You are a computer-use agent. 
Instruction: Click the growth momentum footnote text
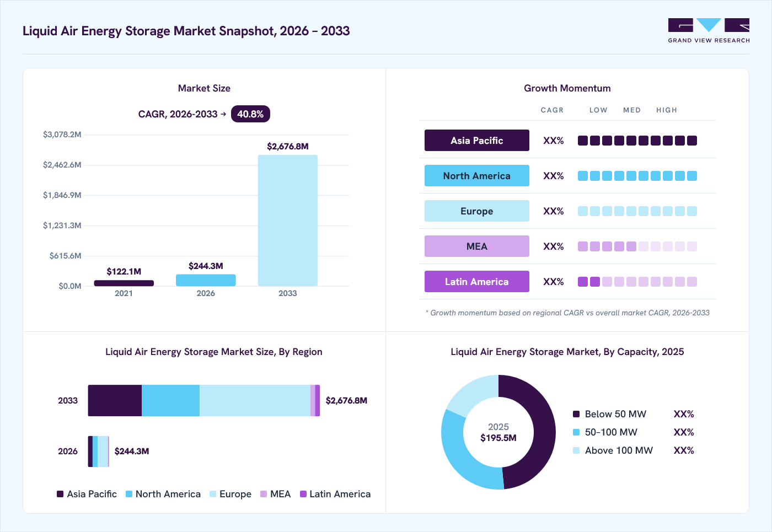(x=567, y=313)
